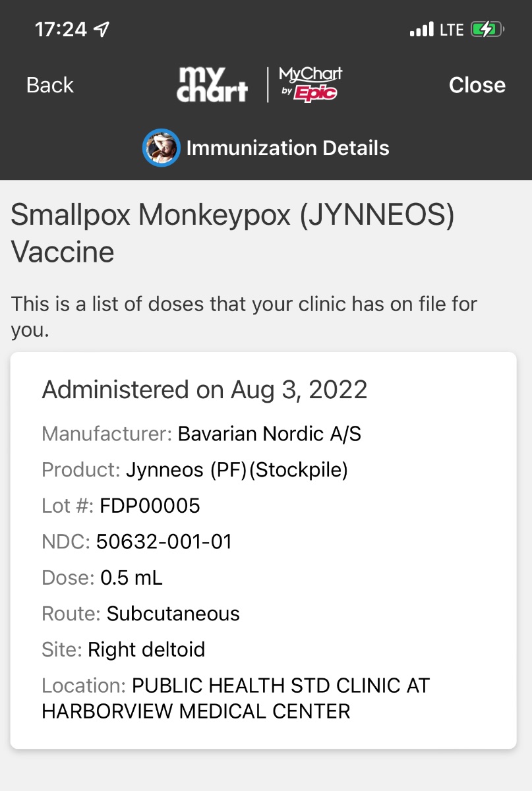
Task: Tap the LTE network indicator
Action: point(452,30)
